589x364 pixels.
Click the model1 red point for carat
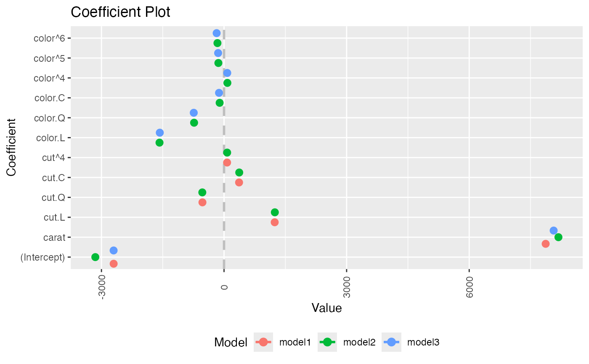tap(546, 244)
